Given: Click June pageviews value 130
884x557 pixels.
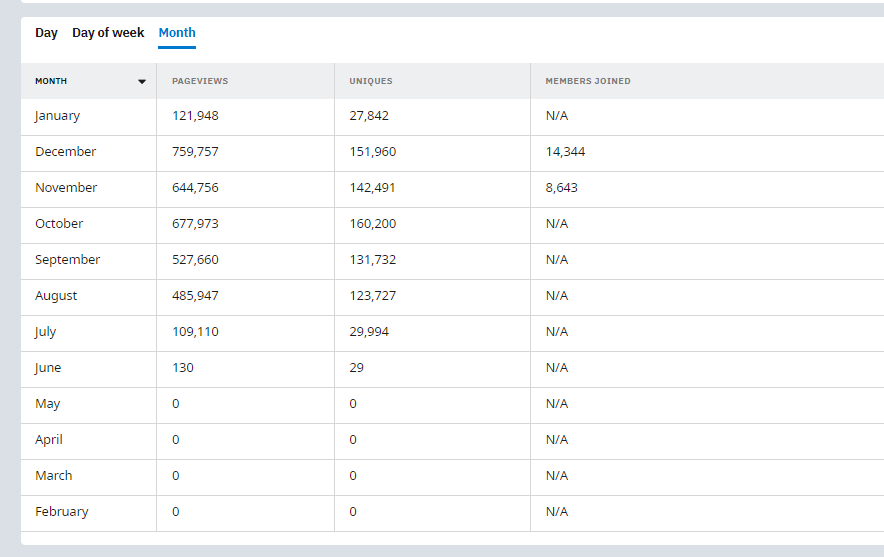Looking at the screenshot, I should click(x=183, y=368).
